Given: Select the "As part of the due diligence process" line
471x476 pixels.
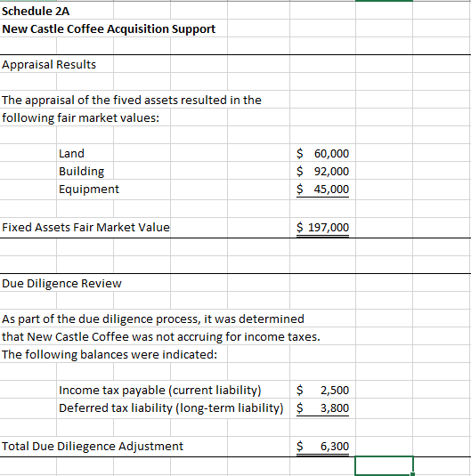Looking at the screenshot, I should [x=153, y=319].
